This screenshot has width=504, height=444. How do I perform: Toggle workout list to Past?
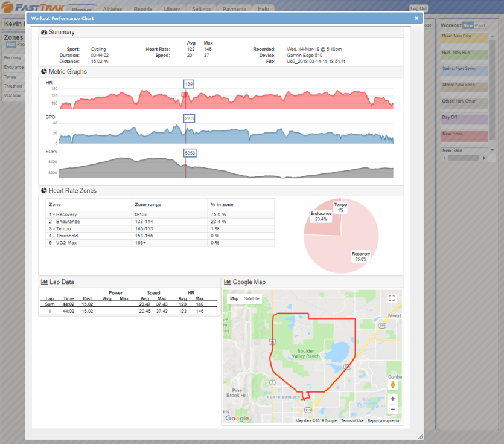(x=480, y=25)
